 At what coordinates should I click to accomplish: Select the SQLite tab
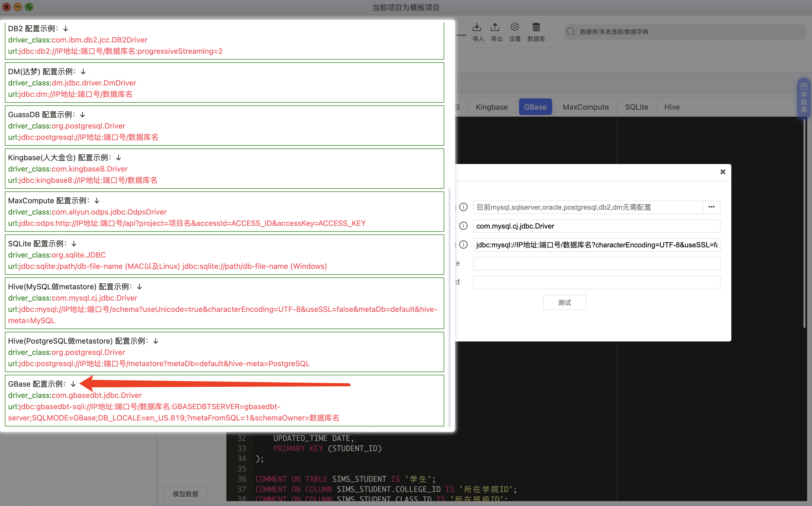click(x=636, y=107)
